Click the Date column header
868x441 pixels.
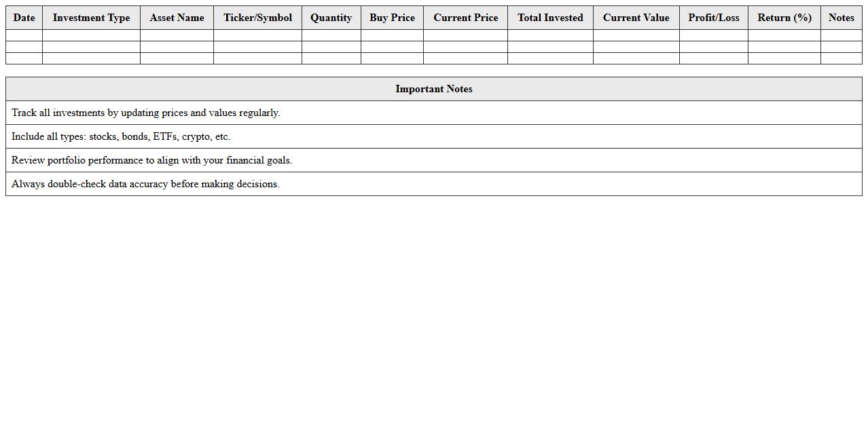click(x=24, y=18)
